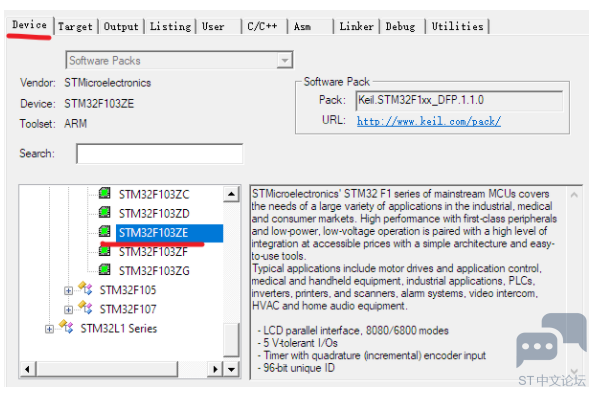Expand the STM32F105 tree node
Image resolution: width=595 pixels, height=396 pixels.
[68, 291]
